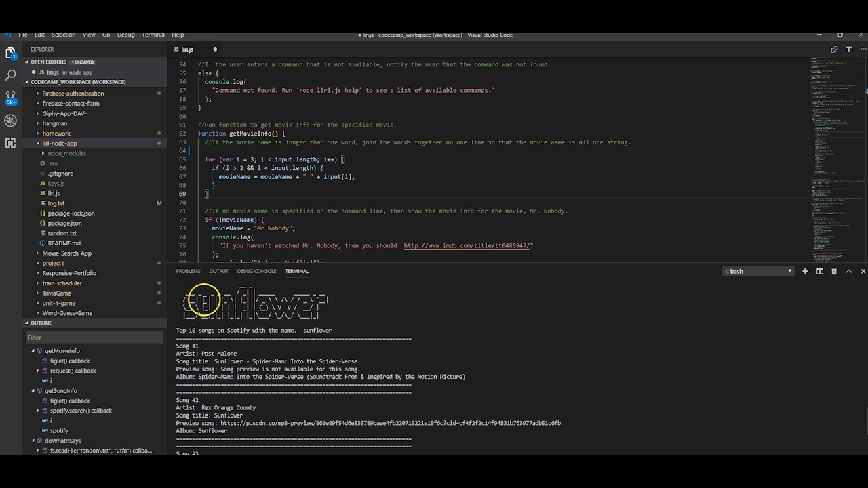This screenshot has width=868, height=488.
Task: Open the File menu
Action: coord(23,35)
